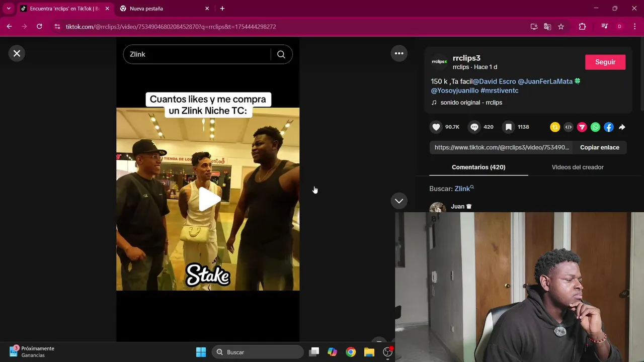The width and height of the screenshot is (644, 362).
Task: Save the video with the bookmark icon
Action: click(509, 127)
